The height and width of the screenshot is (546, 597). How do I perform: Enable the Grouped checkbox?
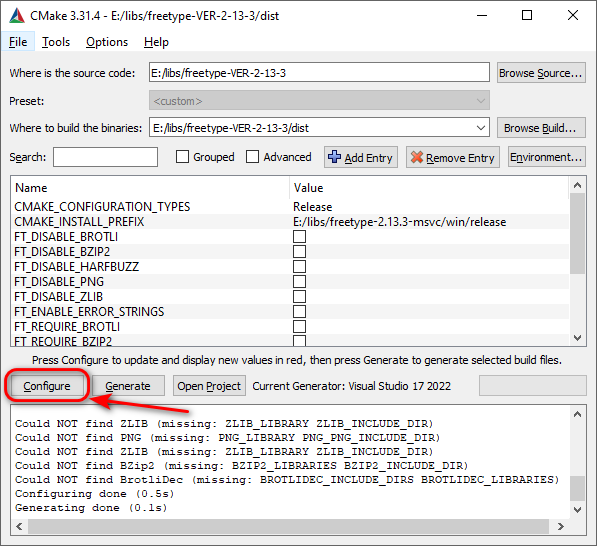(182, 156)
